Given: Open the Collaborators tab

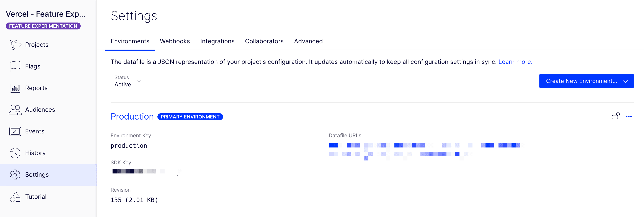Looking at the screenshot, I should tap(264, 41).
